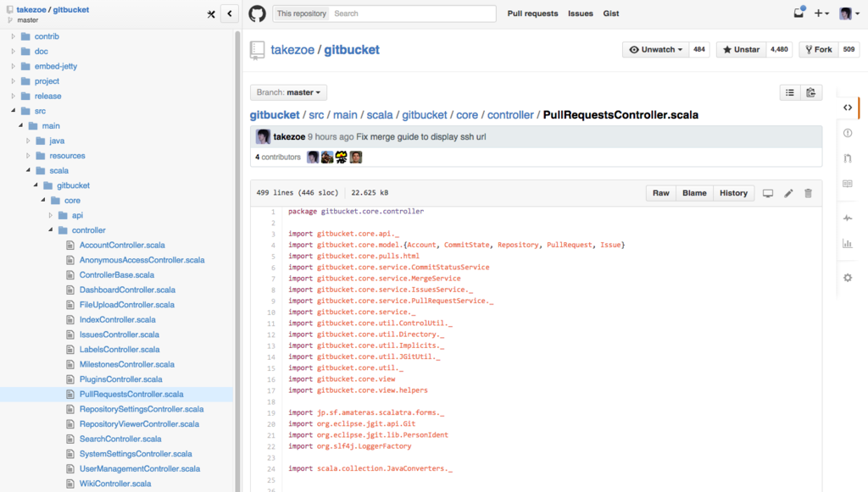View repository Pulse activity icon
The image size is (868, 492).
(847, 218)
